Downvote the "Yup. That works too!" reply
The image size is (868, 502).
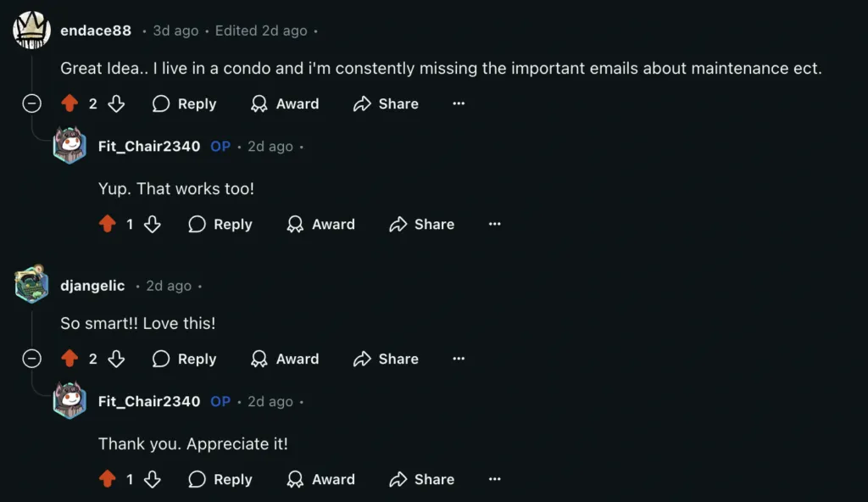tap(153, 224)
